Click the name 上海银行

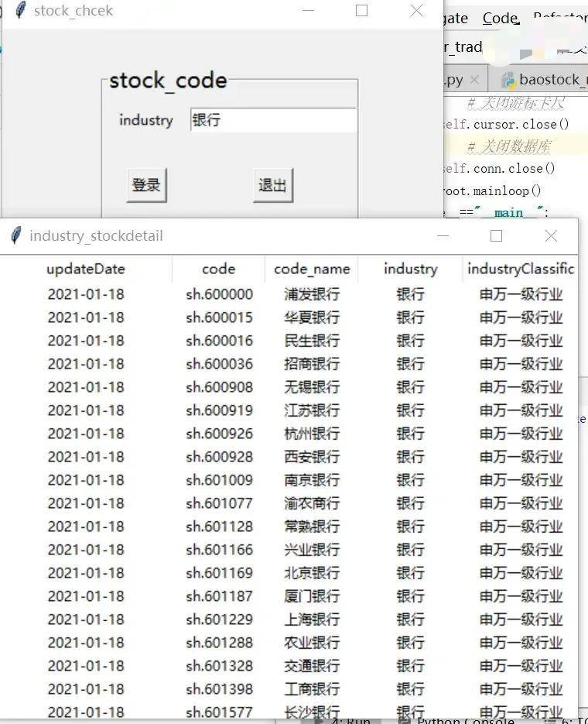click(313, 619)
